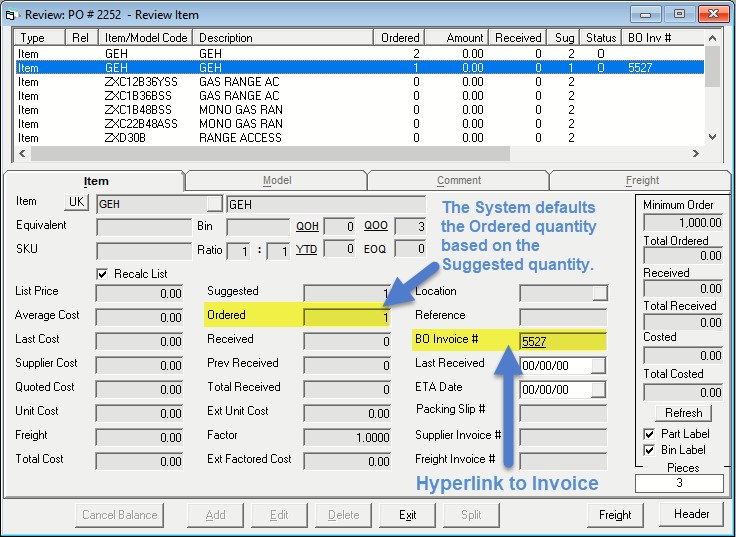
Task: Click the window icon in title bar
Action: pos(12,15)
